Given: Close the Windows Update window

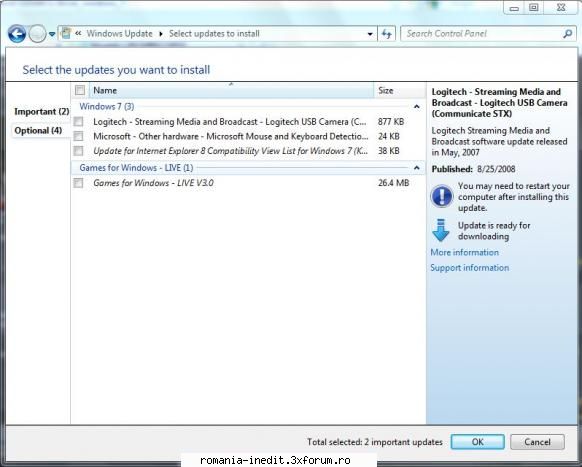Looking at the screenshot, I should (x=561, y=7).
